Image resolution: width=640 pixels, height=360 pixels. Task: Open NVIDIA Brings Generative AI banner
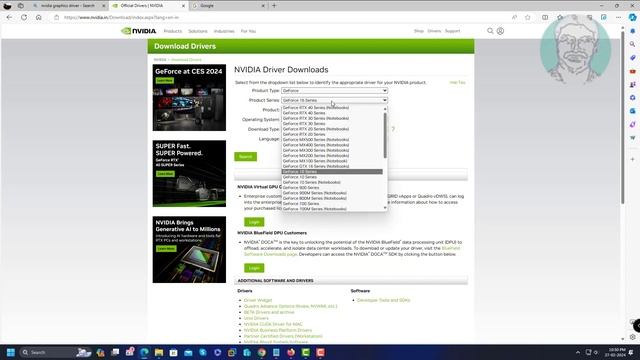[x=189, y=249]
